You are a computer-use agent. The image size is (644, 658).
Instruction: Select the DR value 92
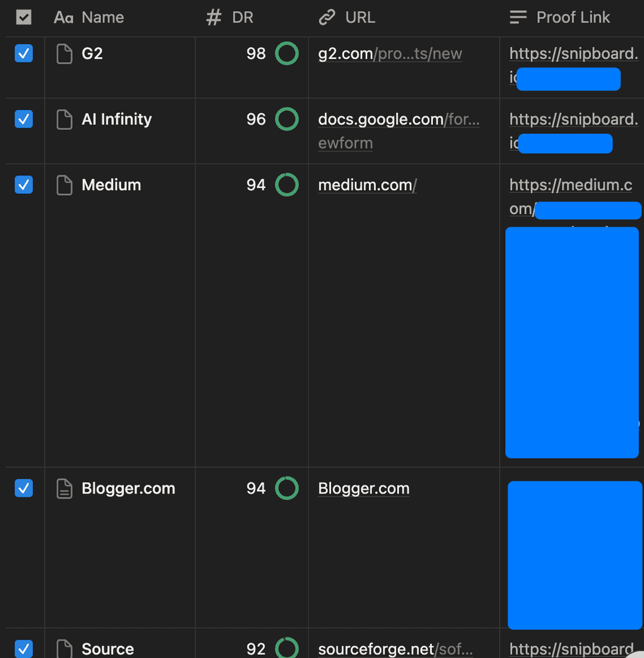pos(256,649)
